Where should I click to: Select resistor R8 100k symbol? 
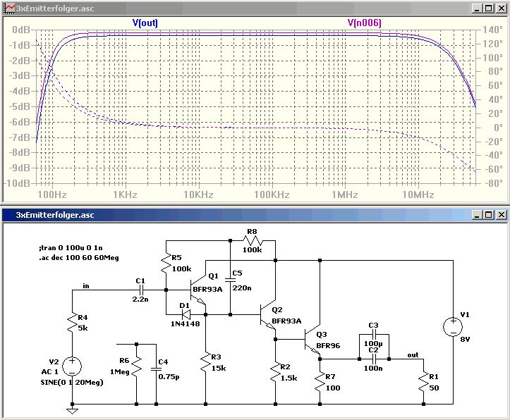tap(253, 241)
